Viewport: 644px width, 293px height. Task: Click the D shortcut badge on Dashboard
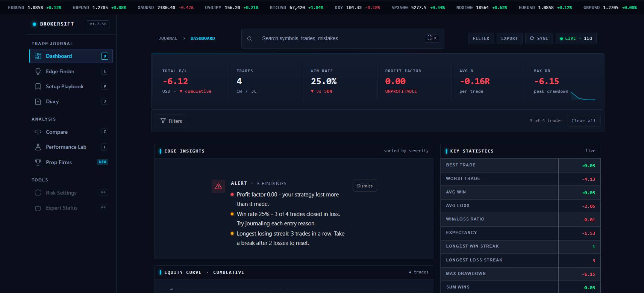(105, 56)
